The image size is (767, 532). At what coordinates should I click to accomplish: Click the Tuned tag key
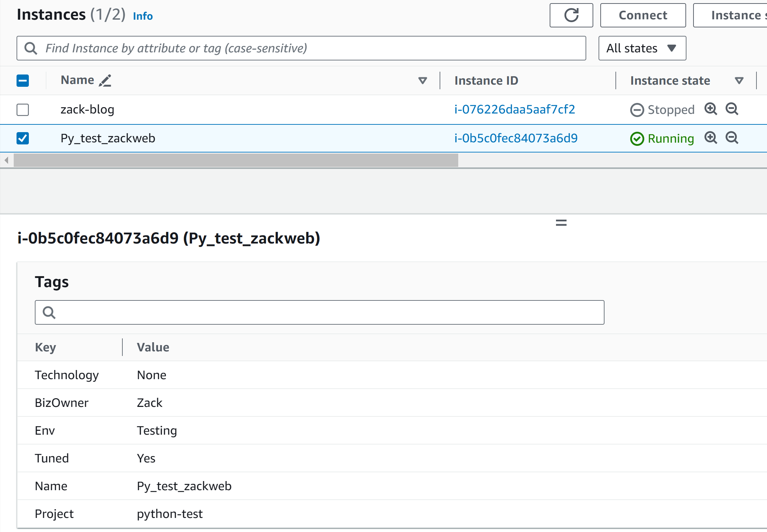pos(52,458)
